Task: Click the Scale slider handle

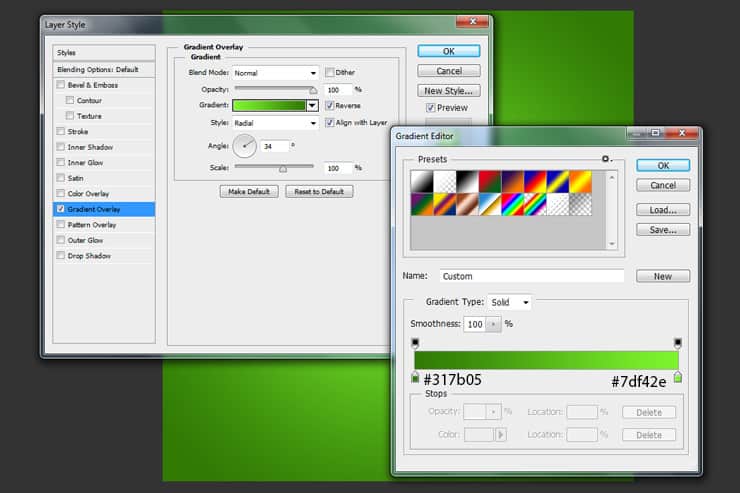Action: click(x=283, y=169)
